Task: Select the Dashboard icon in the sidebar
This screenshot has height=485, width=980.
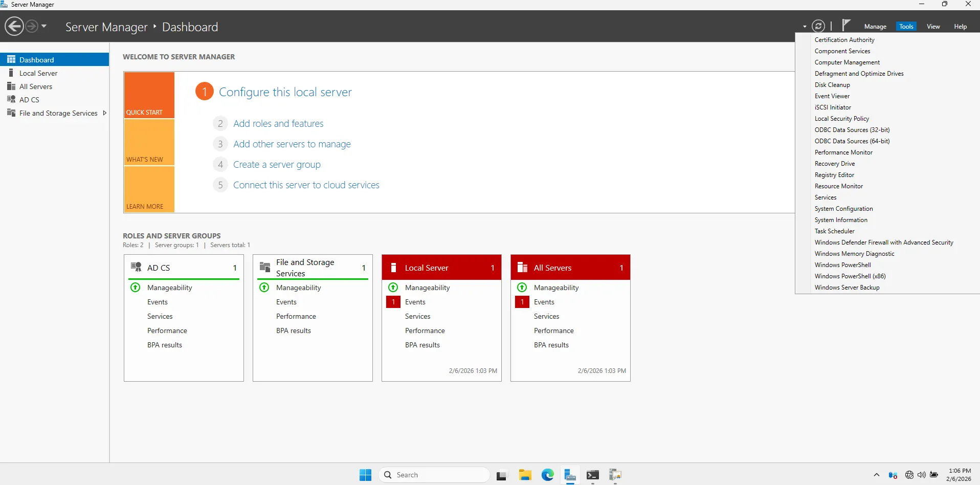Action: [11, 59]
